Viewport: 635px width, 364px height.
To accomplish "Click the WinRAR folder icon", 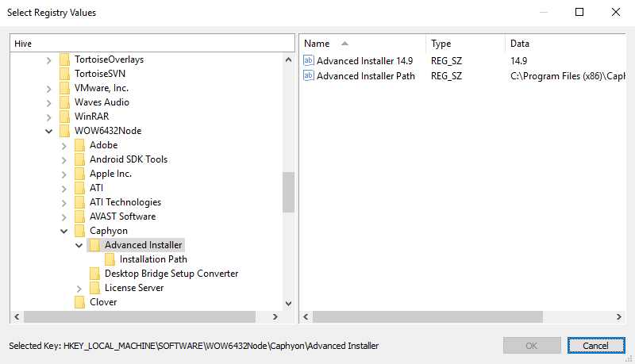I will click(64, 117).
